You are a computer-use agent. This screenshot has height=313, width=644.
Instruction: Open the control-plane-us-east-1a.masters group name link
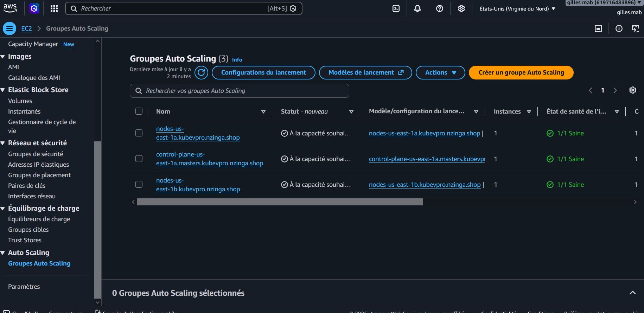(x=210, y=159)
